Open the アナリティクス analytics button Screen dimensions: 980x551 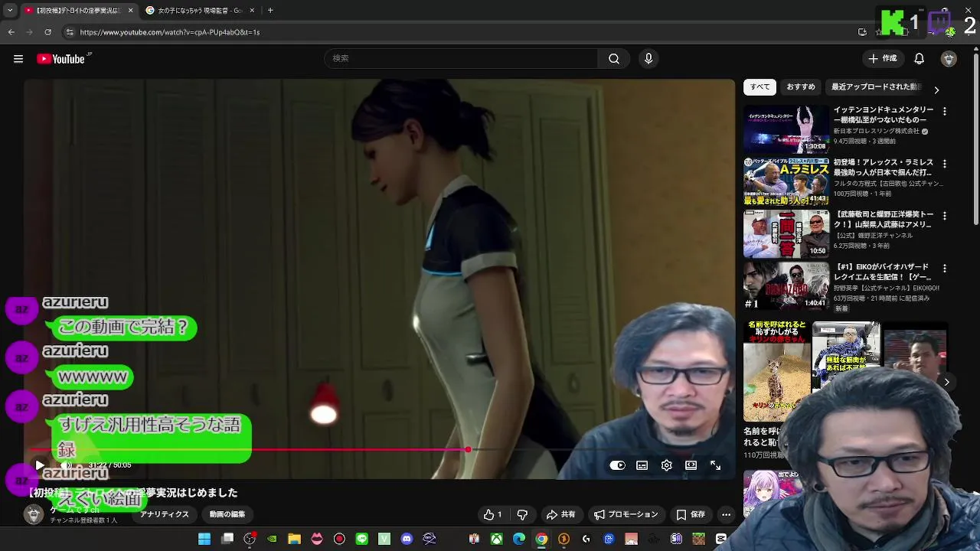164,515
